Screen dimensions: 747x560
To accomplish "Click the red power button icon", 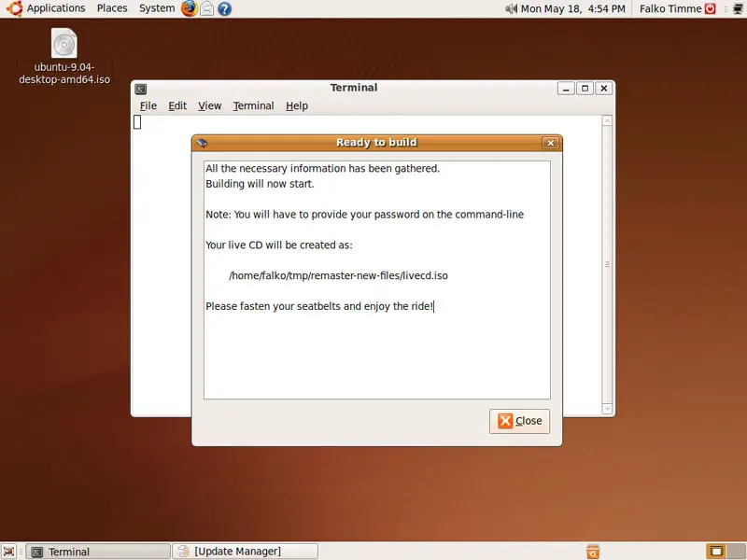I will point(710,8).
